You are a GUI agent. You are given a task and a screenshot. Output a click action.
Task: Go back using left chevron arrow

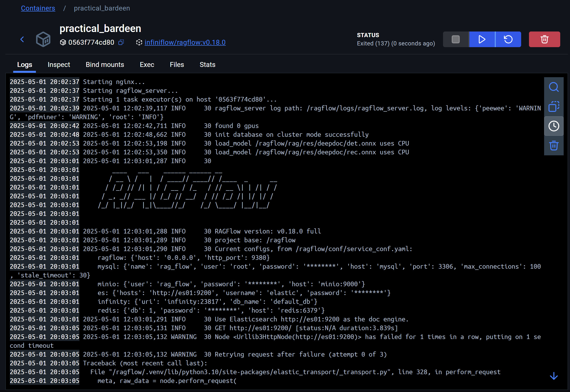pos(22,39)
